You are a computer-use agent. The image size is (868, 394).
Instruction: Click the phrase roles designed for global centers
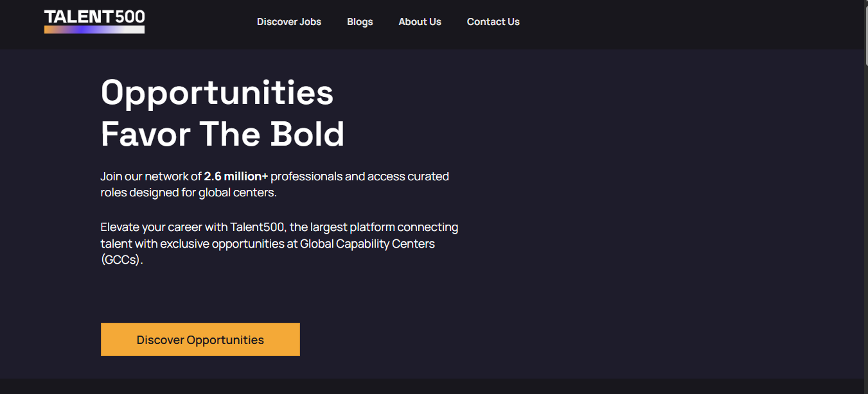pos(189,193)
